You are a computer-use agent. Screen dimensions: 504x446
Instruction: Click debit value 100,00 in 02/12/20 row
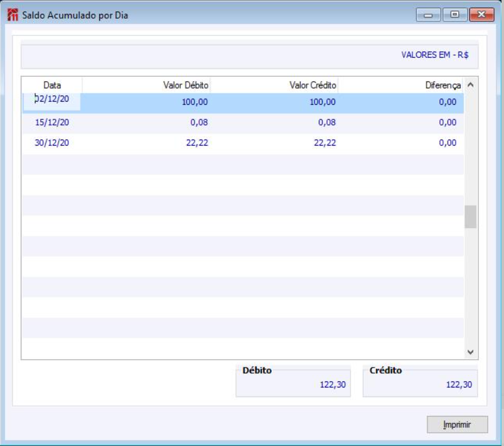point(195,102)
